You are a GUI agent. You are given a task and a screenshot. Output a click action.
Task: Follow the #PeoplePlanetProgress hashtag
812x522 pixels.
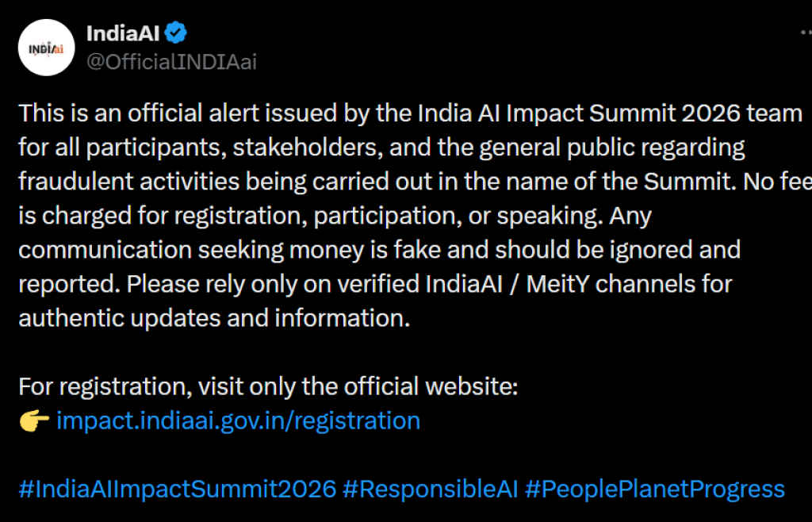pos(654,489)
